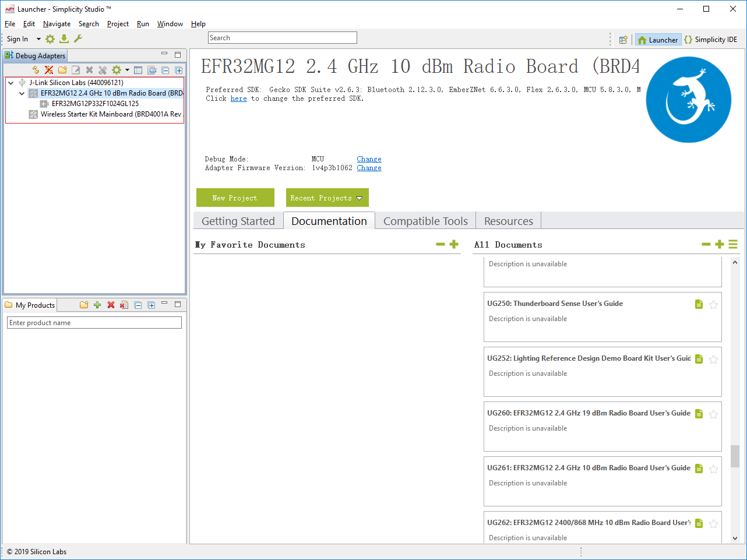This screenshot has width=747, height=560.
Task: Collapse All Documents with the minus icon
Action: (x=706, y=244)
